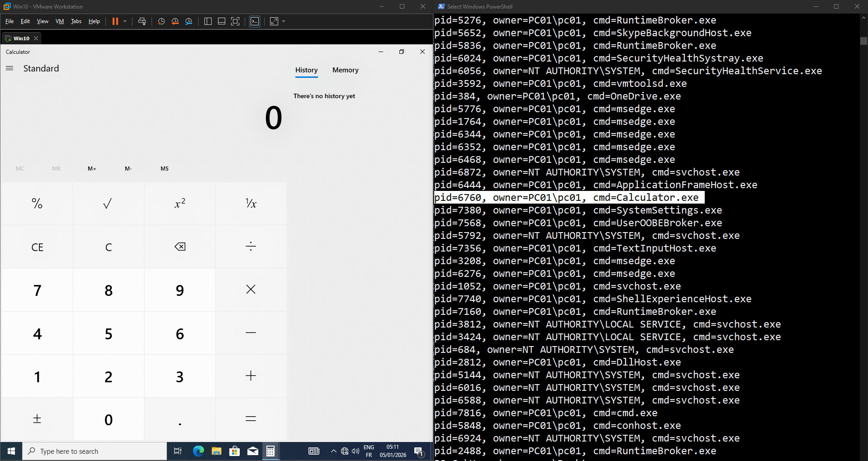Open the stretch guest display dropdown arrow
Image resolution: width=868 pixels, height=461 pixels.
(284, 21)
